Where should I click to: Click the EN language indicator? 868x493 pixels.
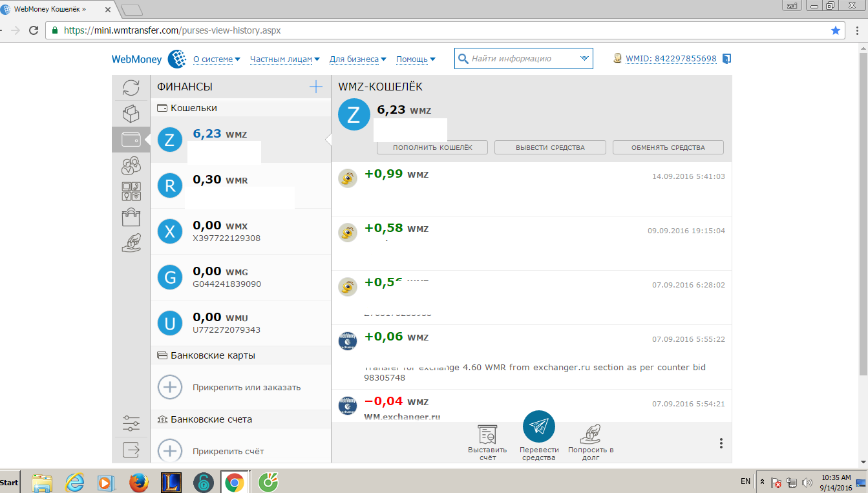click(x=746, y=481)
